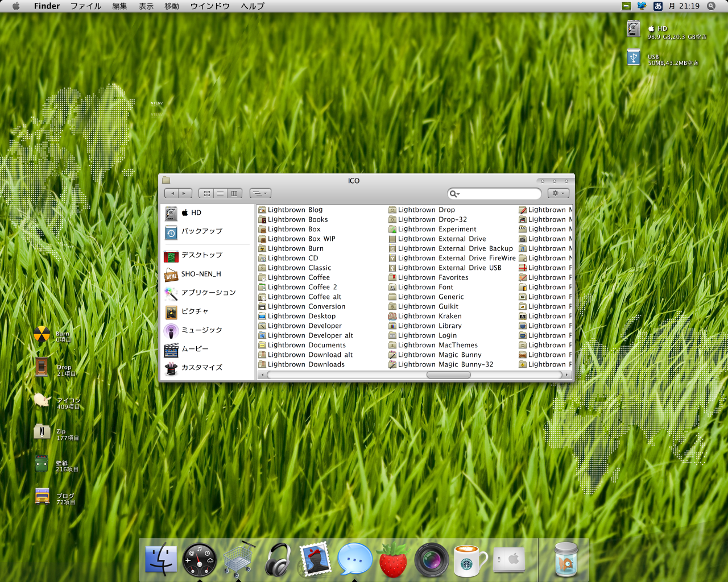This screenshot has width=728, height=582.
Task: Click the Twitter bird menu bar icon
Action: point(642,6)
